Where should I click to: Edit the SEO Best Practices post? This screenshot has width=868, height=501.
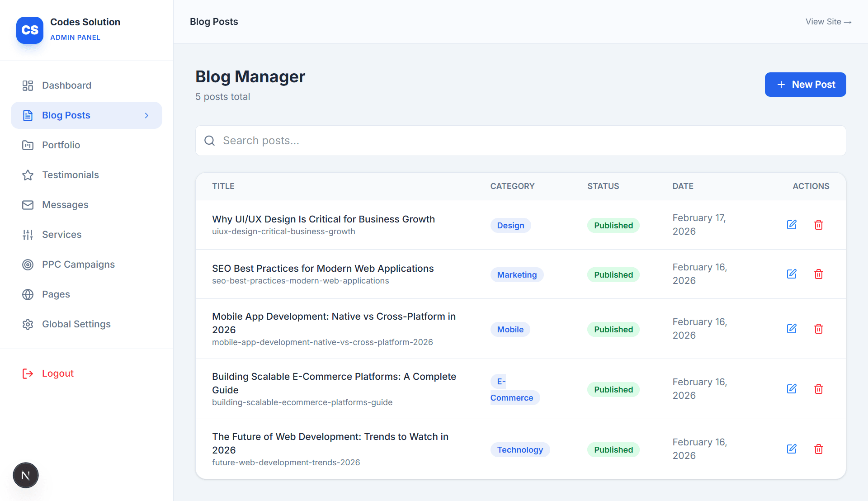(792, 274)
